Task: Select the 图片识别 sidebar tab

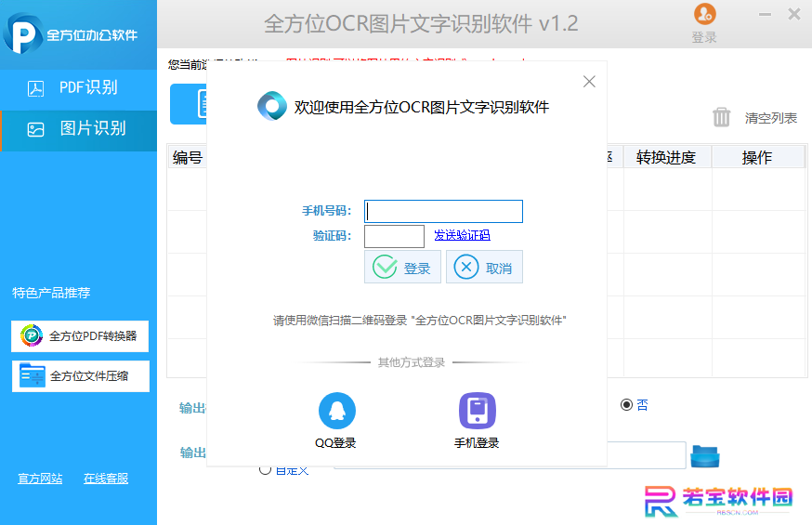Action: [78, 130]
